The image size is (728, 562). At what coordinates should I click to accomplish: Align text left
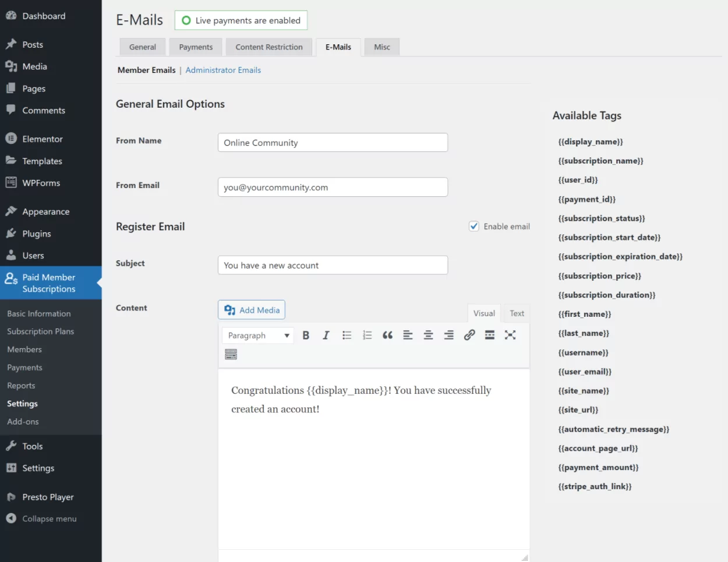[x=408, y=335]
